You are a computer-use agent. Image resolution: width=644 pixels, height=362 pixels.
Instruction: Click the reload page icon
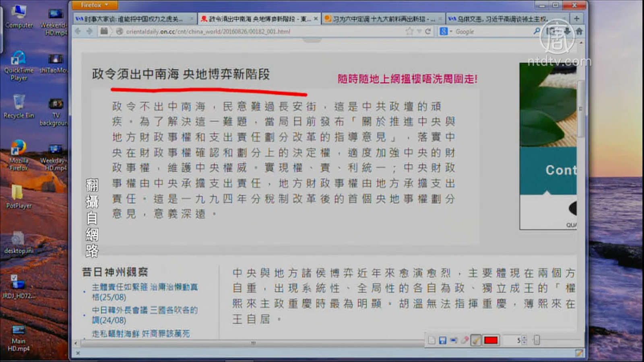tap(428, 31)
